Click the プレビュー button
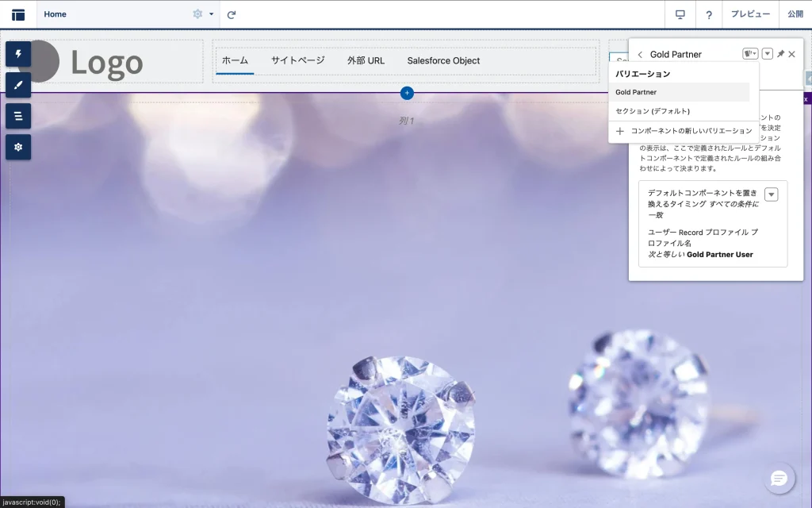 (749, 14)
